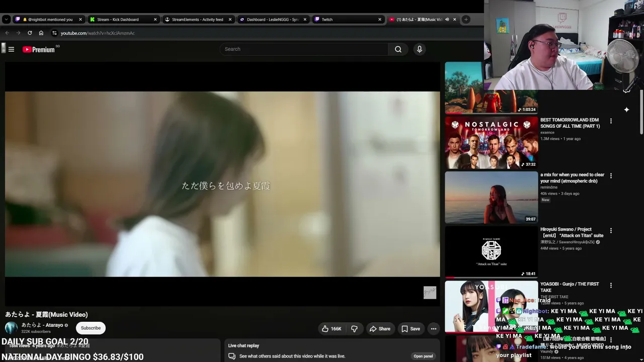
Task: Open the YOASOBI - Gunjo THE FIRST TAKE title
Action: pos(570,287)
